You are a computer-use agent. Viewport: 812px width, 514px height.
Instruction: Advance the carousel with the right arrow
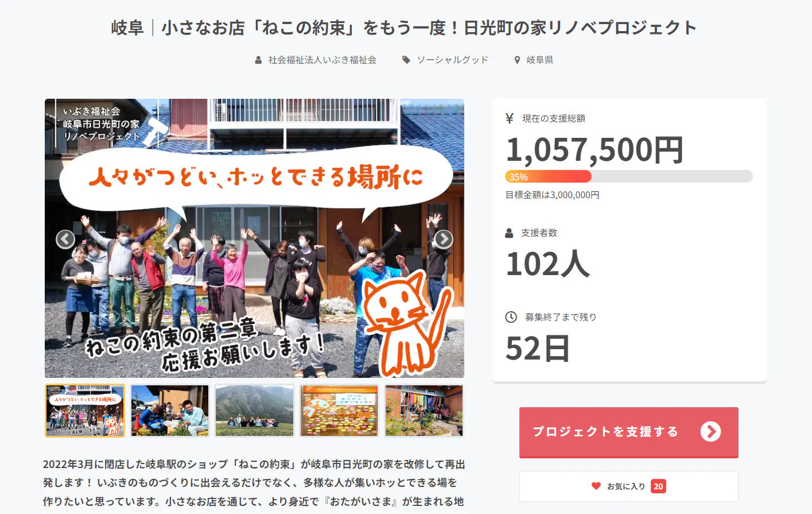tap(443, 239)
